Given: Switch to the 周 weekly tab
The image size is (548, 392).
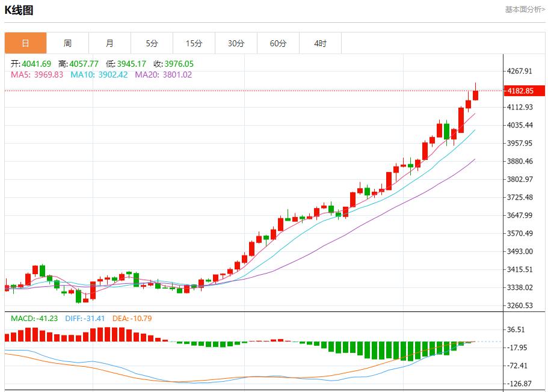Looking at the screenshot, I should 67,43.
